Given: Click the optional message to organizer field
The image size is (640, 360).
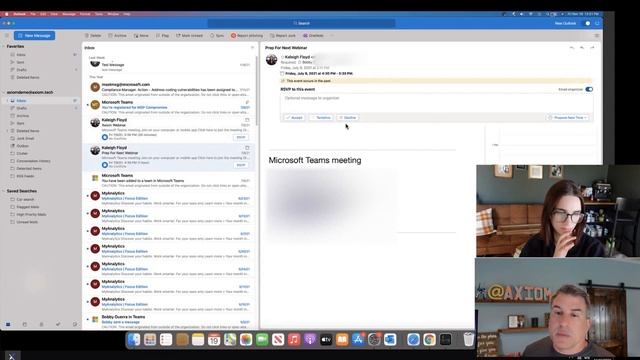Looking at the screenshot, I should [x=436, y=103].
